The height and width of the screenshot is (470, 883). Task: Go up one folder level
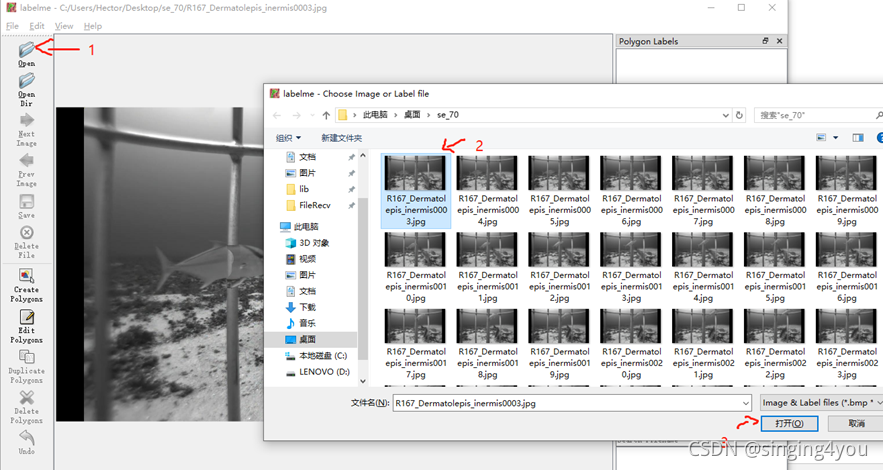tap(326, 115)
